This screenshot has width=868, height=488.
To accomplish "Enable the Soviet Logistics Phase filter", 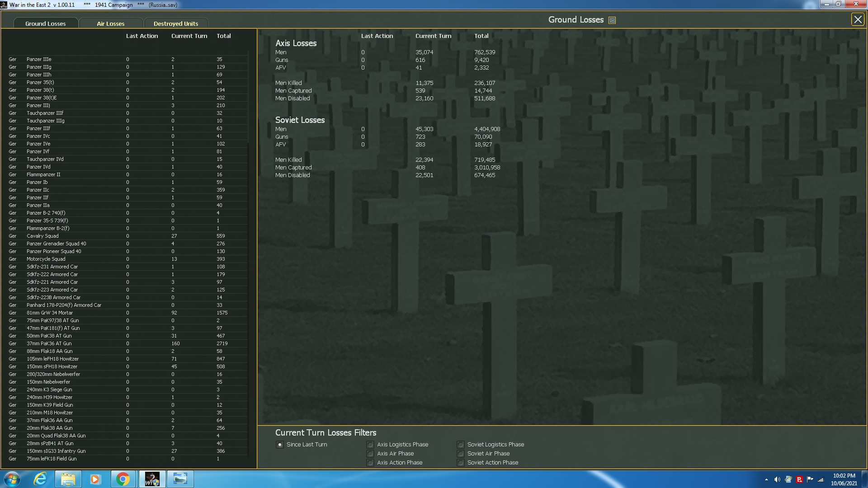I will (461, 445).
